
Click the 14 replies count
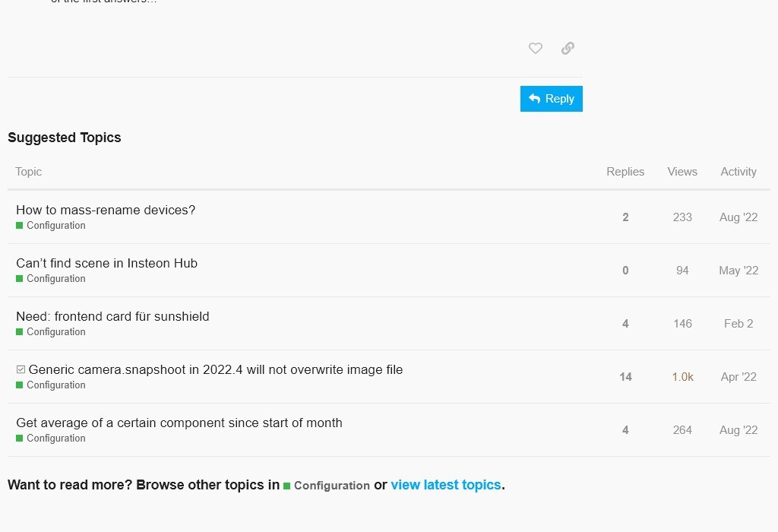(x=625, y=377)
